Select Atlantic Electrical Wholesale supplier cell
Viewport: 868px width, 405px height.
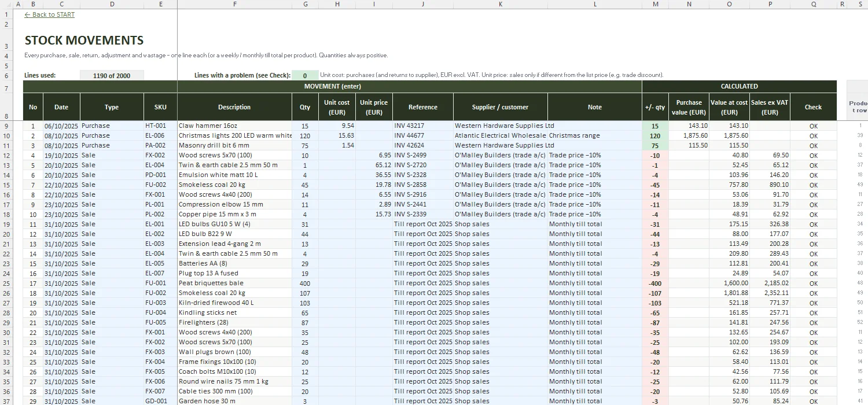(x=501, y=135)
